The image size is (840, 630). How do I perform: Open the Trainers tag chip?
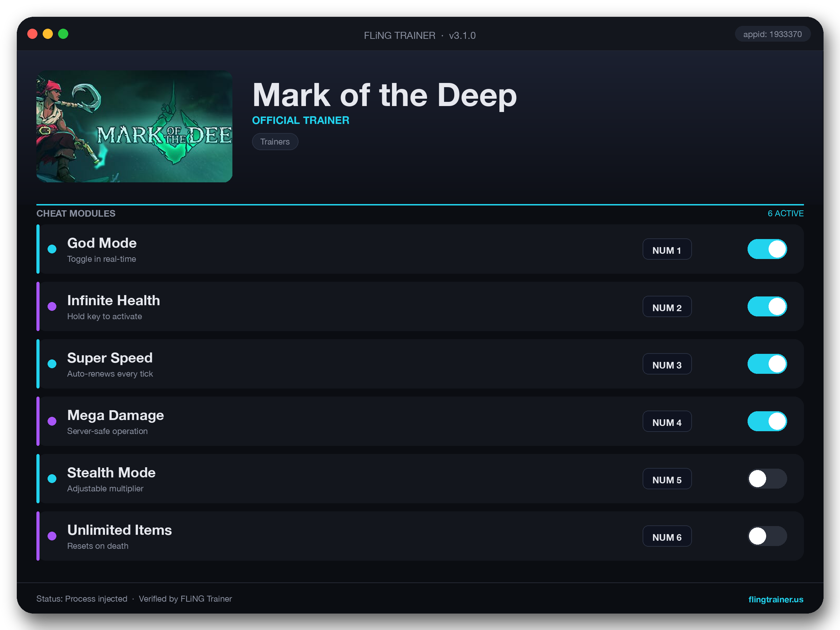pos(275,142)
